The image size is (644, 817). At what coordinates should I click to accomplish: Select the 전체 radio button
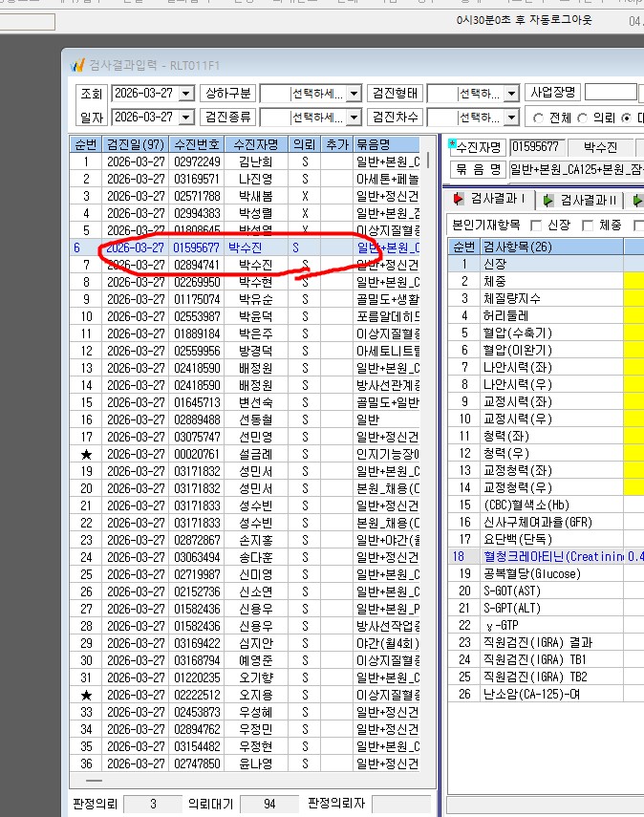point(538,118)
